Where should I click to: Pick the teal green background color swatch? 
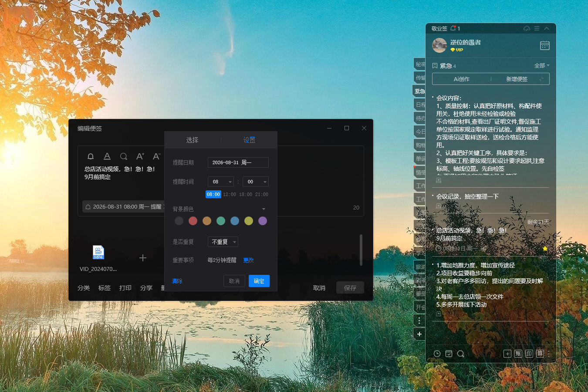point(221,221)
